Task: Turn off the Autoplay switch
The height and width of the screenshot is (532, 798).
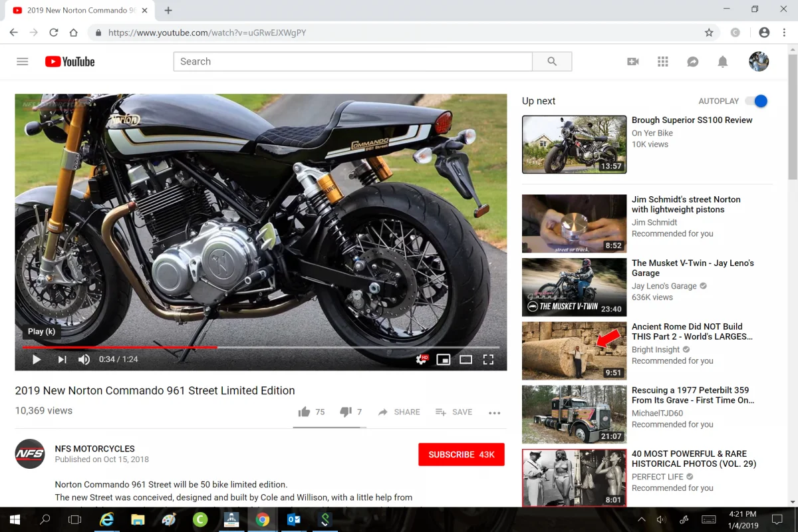Action: point(756,101)
